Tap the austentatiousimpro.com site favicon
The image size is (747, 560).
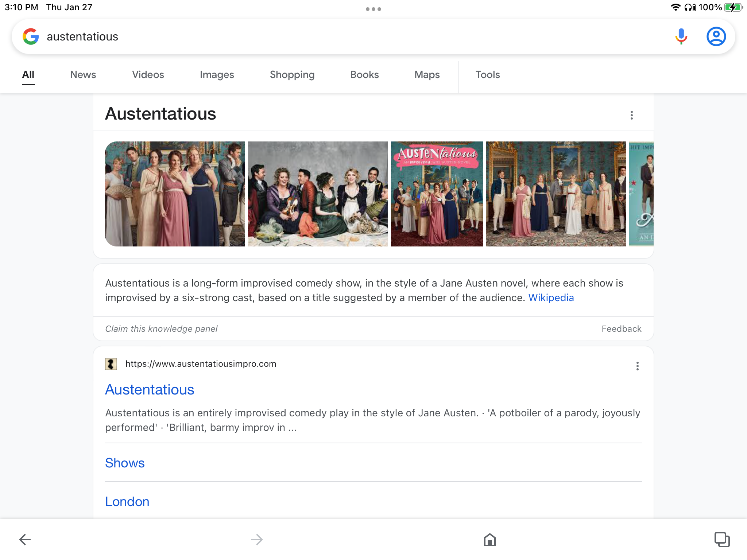(x=111, y=364)
